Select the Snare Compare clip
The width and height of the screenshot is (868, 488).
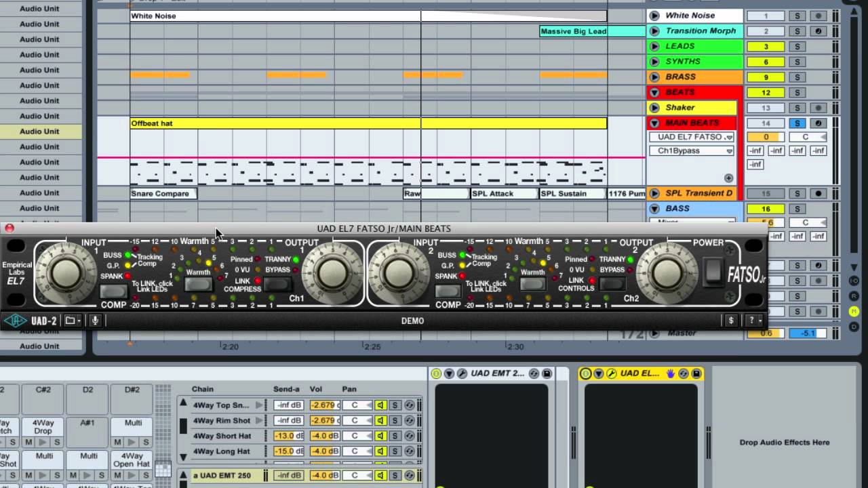(163, 193)
